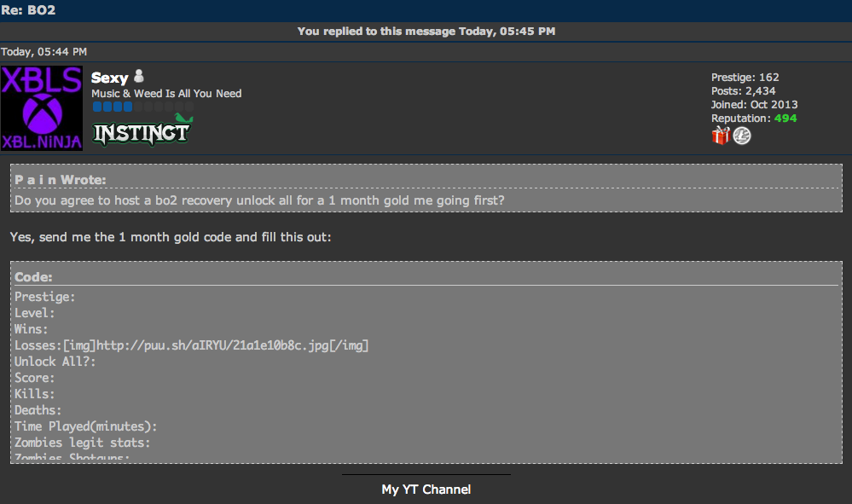Click the Prestige: 162 stat

coord(745,78)
